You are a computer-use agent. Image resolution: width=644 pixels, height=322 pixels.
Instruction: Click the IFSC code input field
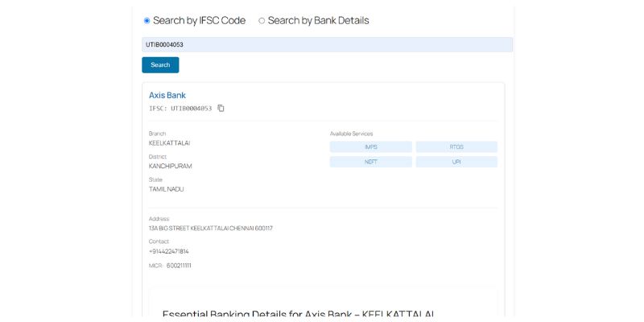point(328,44)
